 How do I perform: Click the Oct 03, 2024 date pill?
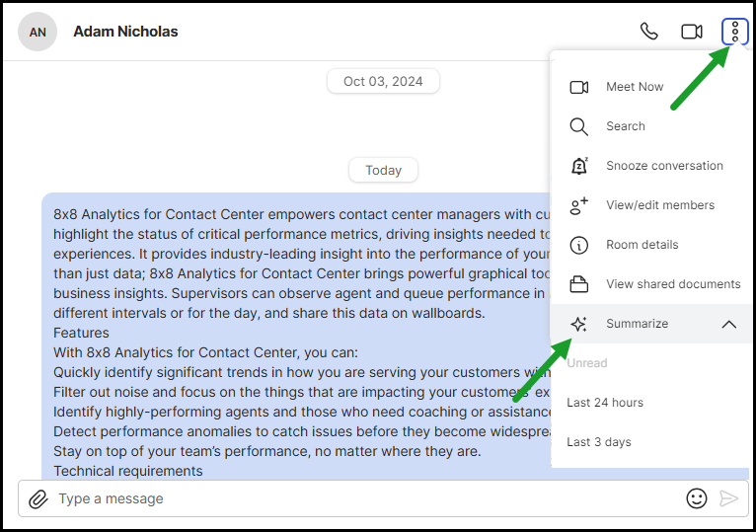point(383,82)
